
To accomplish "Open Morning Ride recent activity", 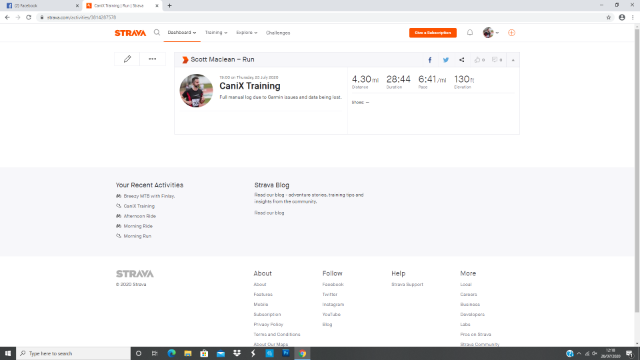I will [x=138, y=226].
